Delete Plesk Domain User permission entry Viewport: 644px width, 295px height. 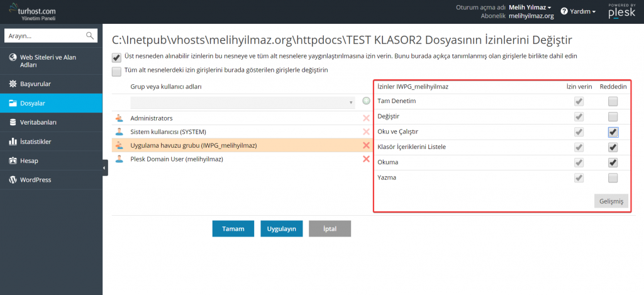coord(366,159)
